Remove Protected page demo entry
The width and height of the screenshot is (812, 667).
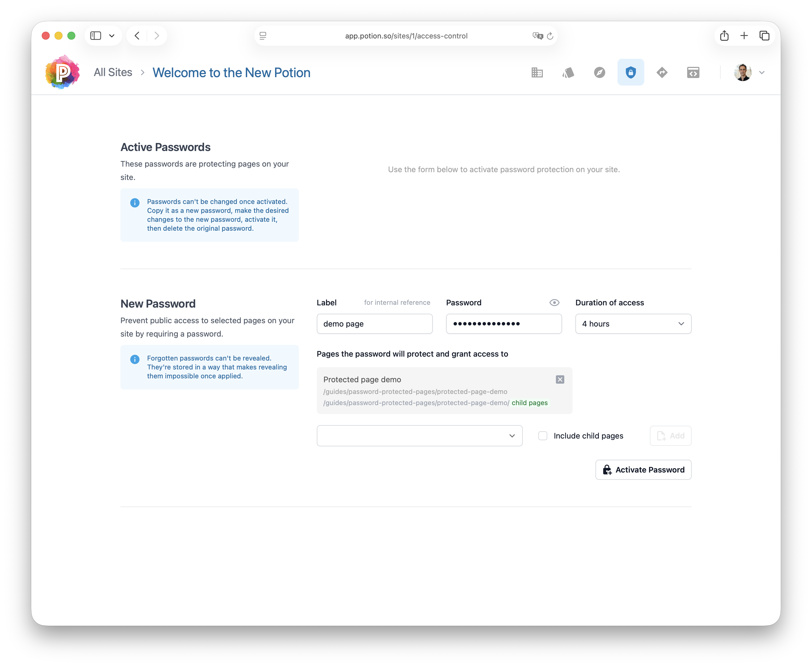pos(560,379)
